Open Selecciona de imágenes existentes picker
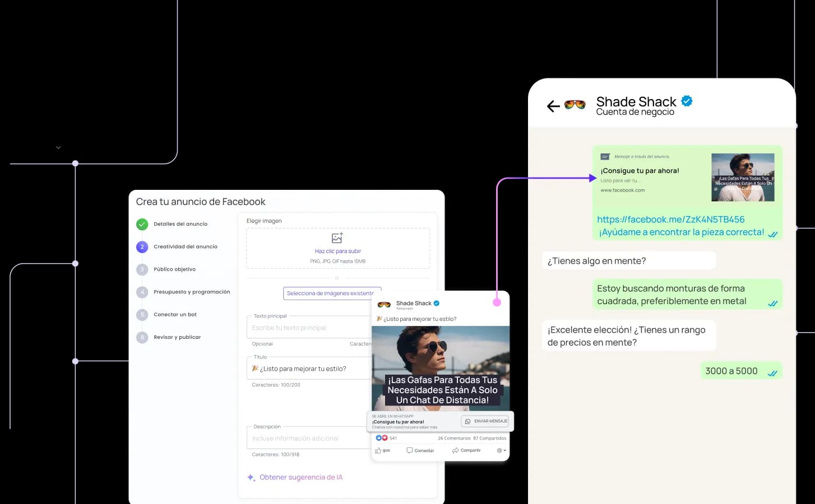815x504 pixels. (332, 293)
